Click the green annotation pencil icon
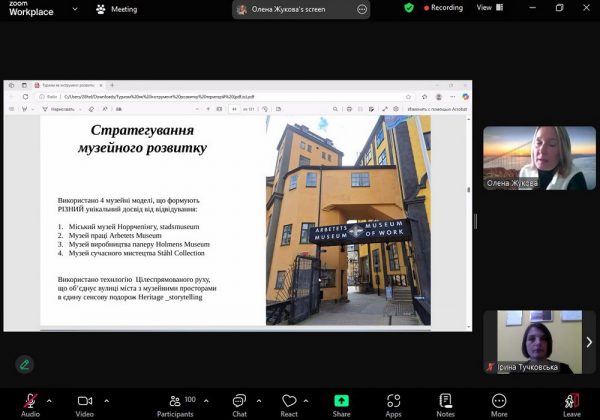This screenshot has width=600, height=420. click(24, 364)
